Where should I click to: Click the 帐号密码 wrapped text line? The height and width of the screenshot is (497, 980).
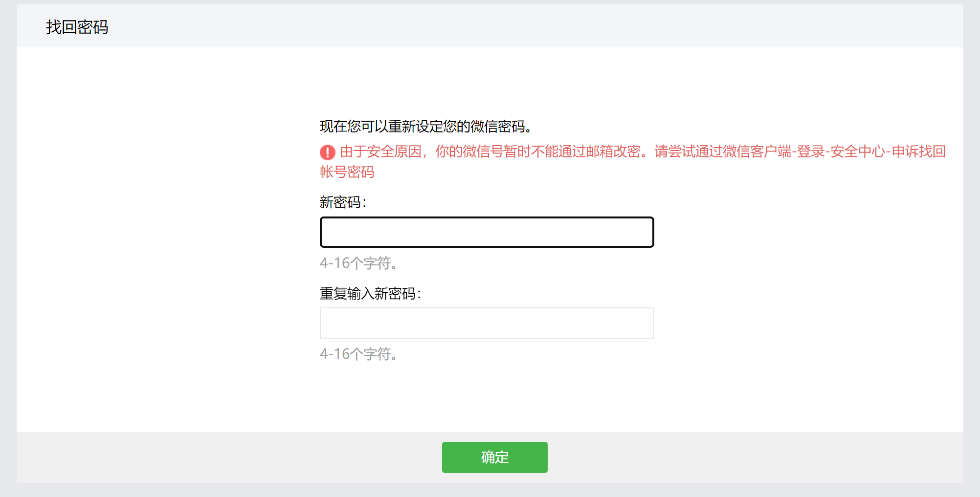tap(347, 172)
